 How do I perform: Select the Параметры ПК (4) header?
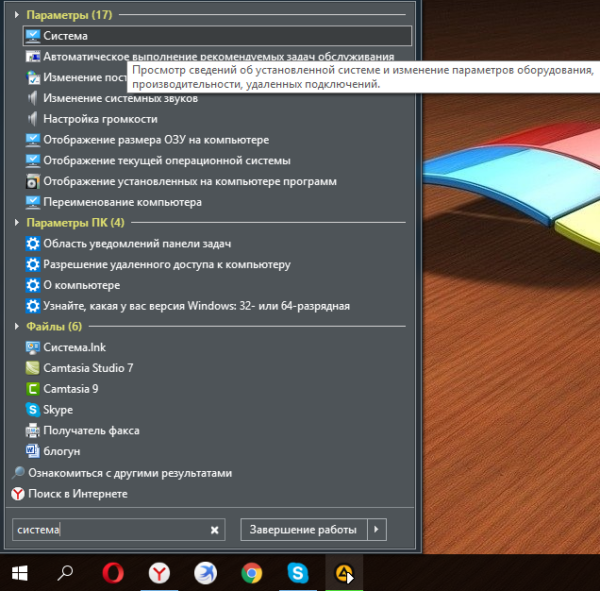pos(75,222)
